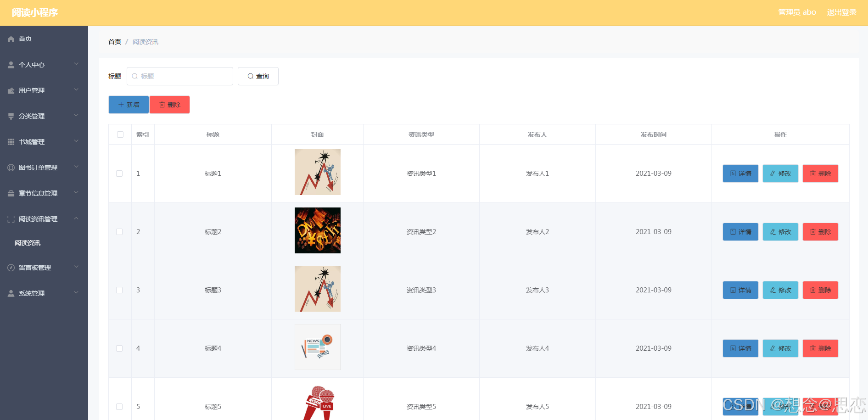Click the 发布时间 column header
This screenshot has width=868, height=420.
pos(654,134)
